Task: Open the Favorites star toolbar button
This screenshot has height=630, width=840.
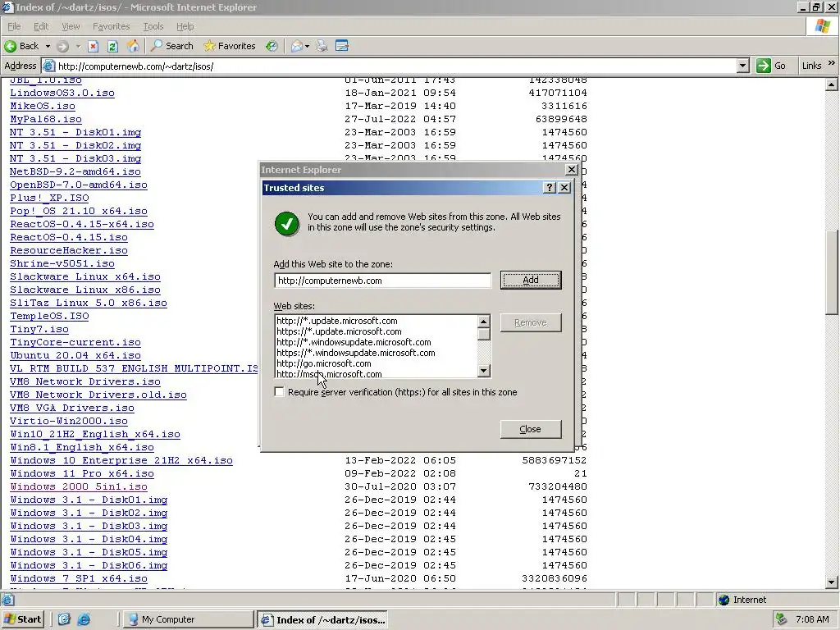Action: (x=230, y=46)
